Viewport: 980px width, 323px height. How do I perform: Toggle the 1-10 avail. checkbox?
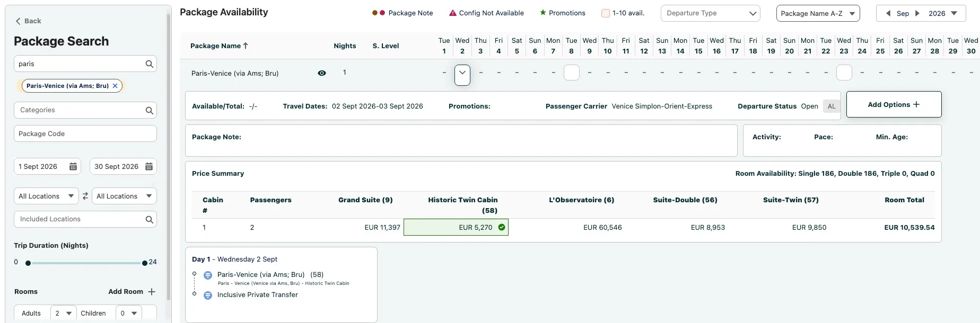(x=605, y=13)
